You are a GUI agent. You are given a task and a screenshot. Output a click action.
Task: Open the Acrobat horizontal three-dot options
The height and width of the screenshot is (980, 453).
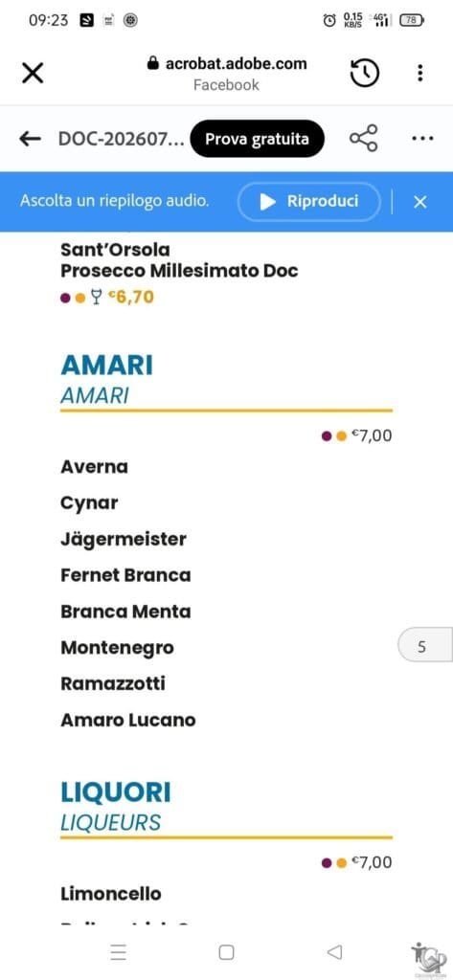coord(422,138)
